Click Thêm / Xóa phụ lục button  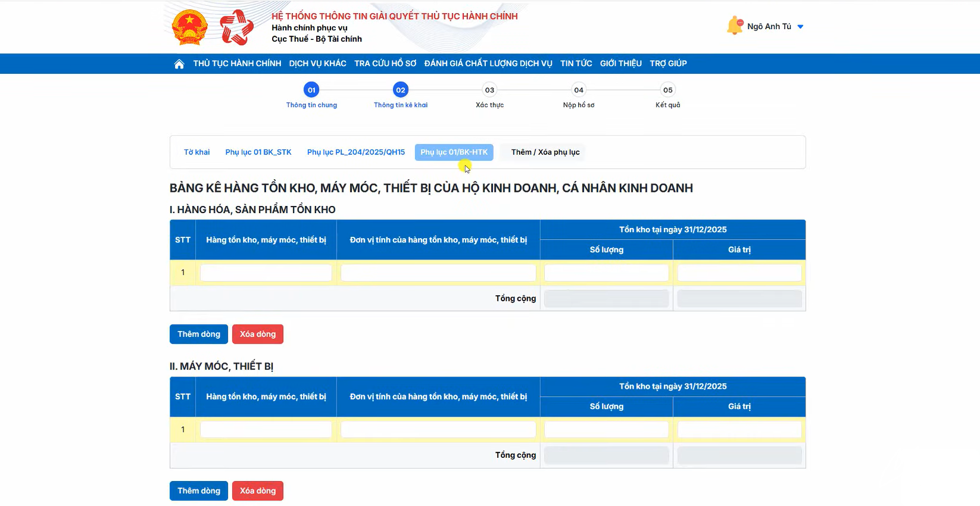click(545, 152)
